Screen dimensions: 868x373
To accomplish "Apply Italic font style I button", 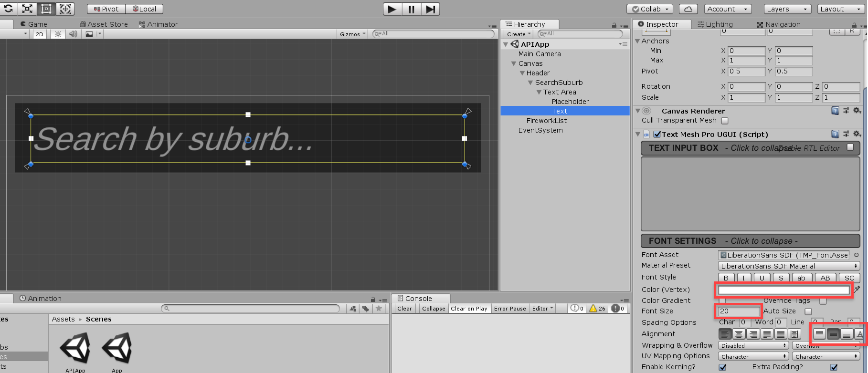I will (743, 278).
